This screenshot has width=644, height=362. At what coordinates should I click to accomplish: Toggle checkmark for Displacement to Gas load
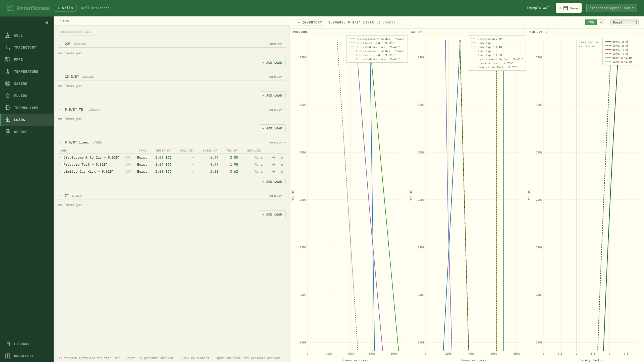[x=60, y=158]
